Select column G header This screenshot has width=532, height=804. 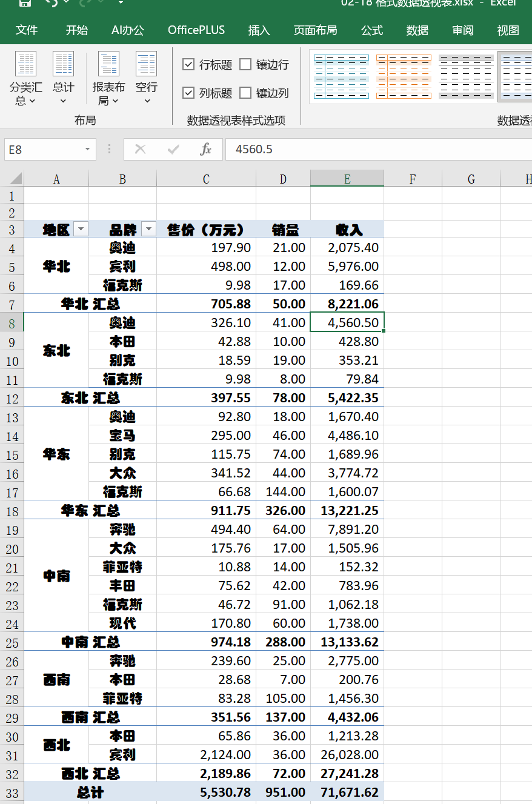(x=471, y=179)
